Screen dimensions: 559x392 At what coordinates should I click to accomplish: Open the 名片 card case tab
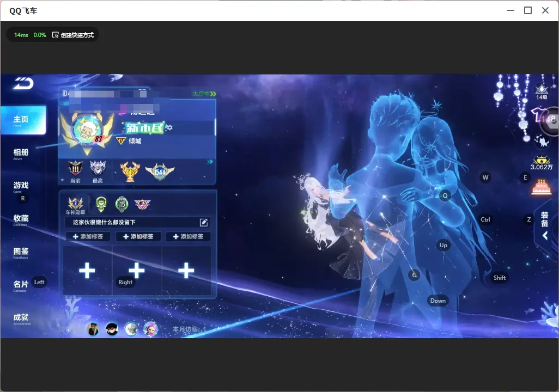[x=21, y=285]
